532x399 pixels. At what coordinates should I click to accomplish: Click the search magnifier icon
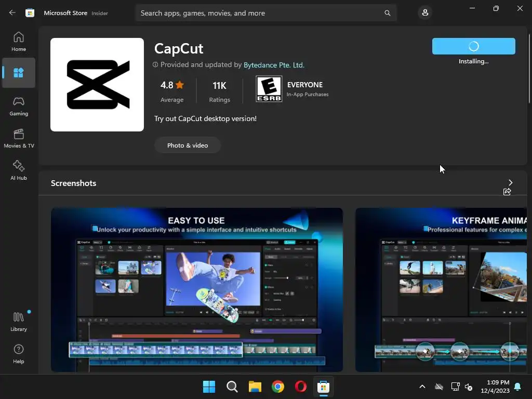(x=387, y=13)
